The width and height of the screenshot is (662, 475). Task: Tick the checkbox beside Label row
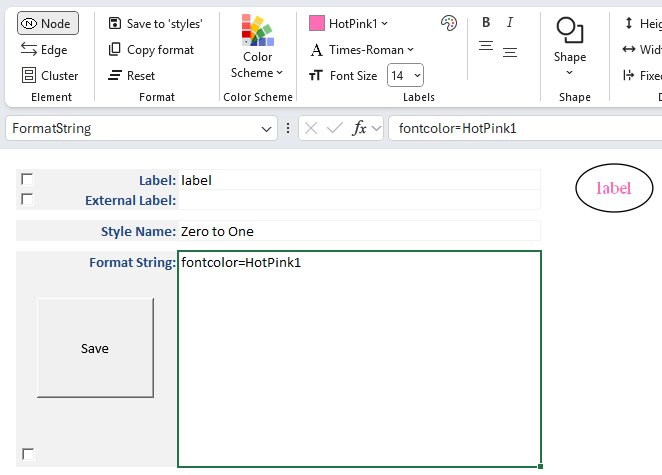point(27,179)
